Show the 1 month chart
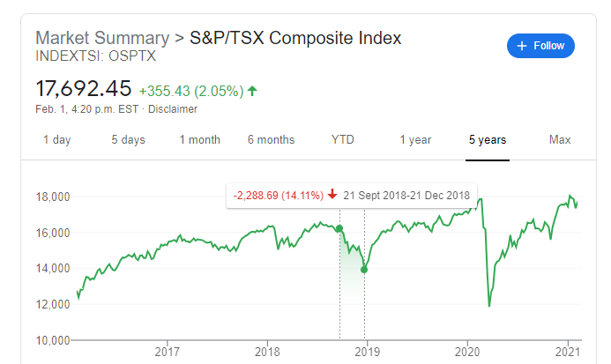 pos(199,139)
